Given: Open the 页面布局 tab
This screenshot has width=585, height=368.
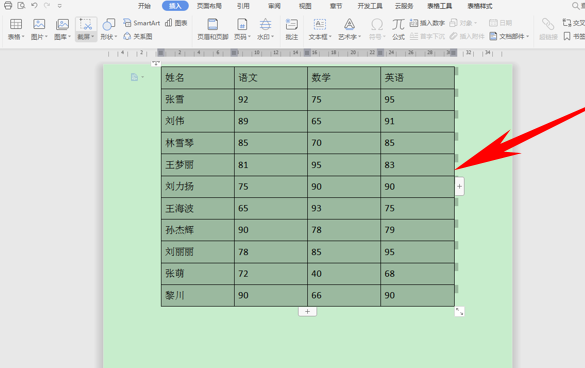Looking at the screenshot, I should pyautogui.click(x=209, y=6).
